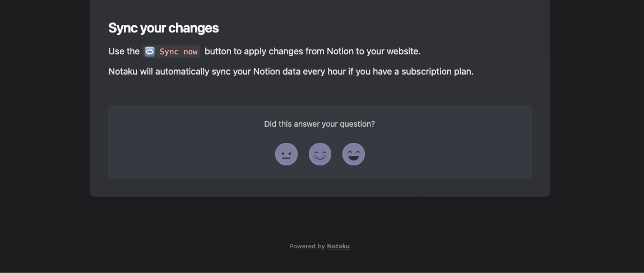
Task: Click the 'Sync your changes' heading
Action: pyautogui.click(x=164, y=28)
